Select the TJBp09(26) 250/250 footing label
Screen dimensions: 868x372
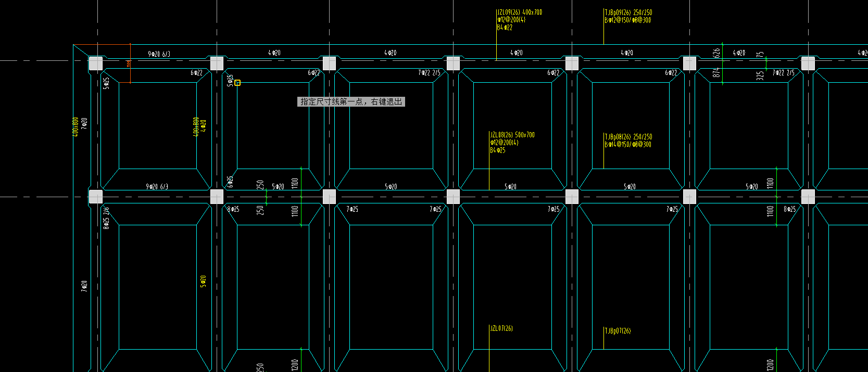click(x=628, y=12)
